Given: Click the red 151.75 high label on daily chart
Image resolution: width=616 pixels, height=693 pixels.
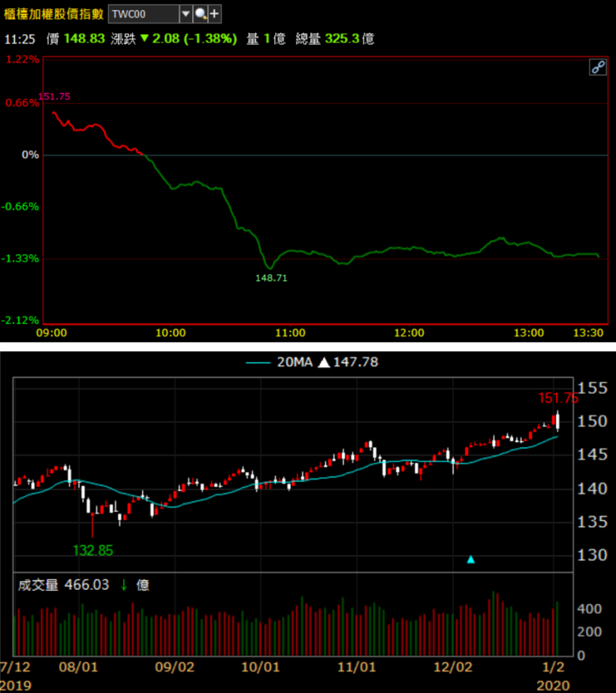Looking at the screenshot, I should point(558,398).
